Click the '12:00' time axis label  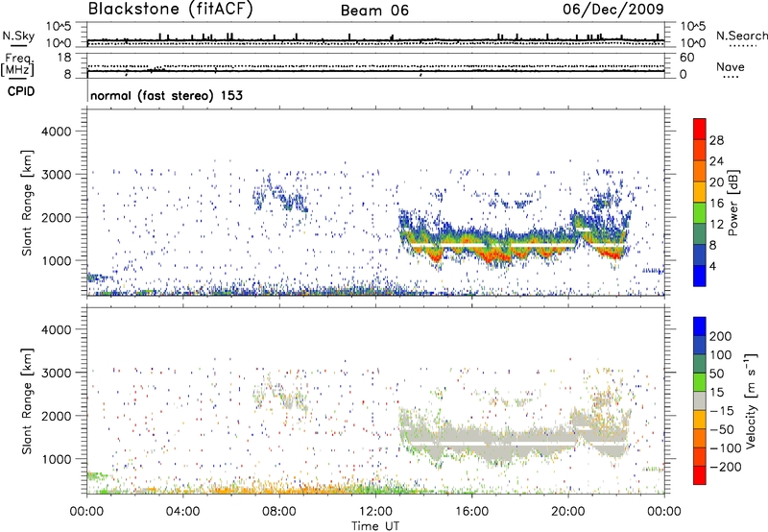(x=375, y=512)
